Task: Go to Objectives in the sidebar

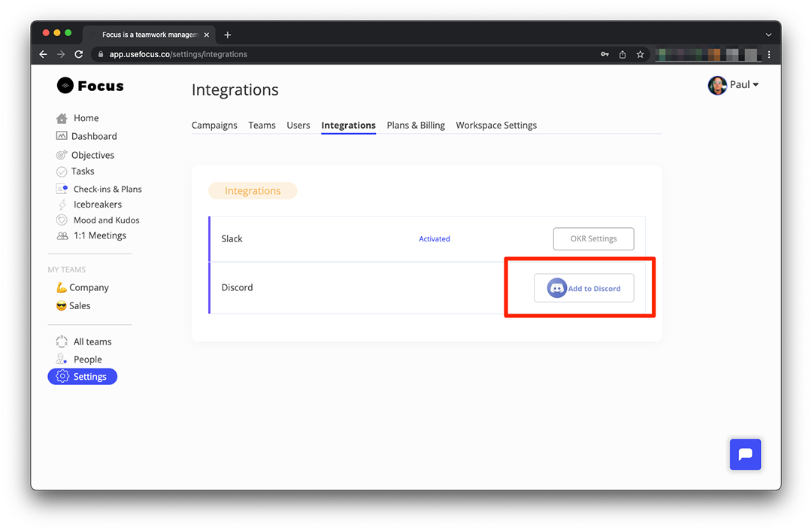Action: pos(92,155)
